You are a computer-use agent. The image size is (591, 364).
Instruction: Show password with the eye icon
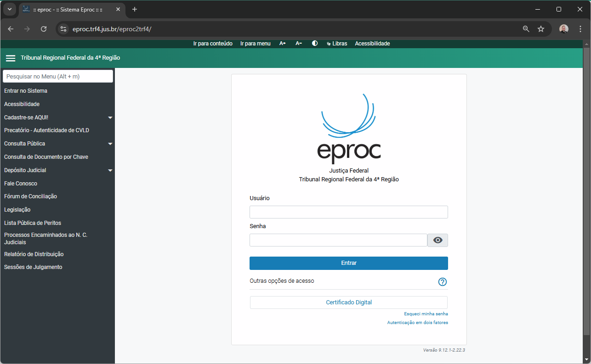tap(438, 240)
